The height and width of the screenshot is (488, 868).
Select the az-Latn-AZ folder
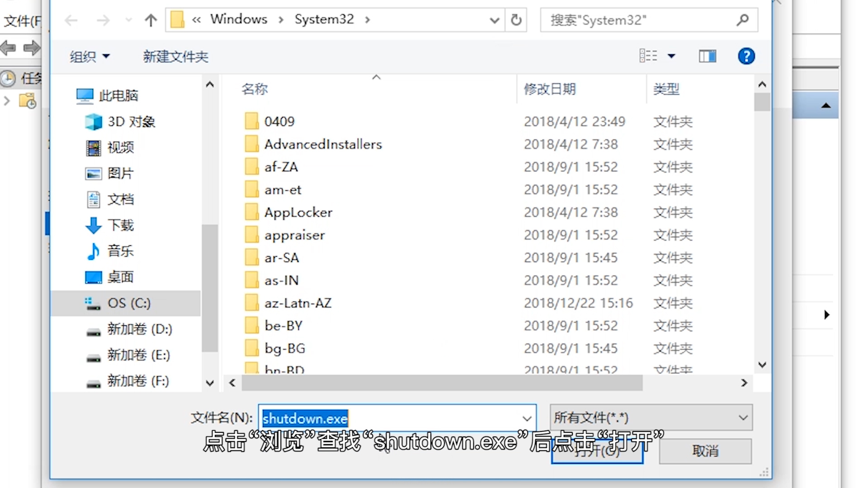coord(298,303)
